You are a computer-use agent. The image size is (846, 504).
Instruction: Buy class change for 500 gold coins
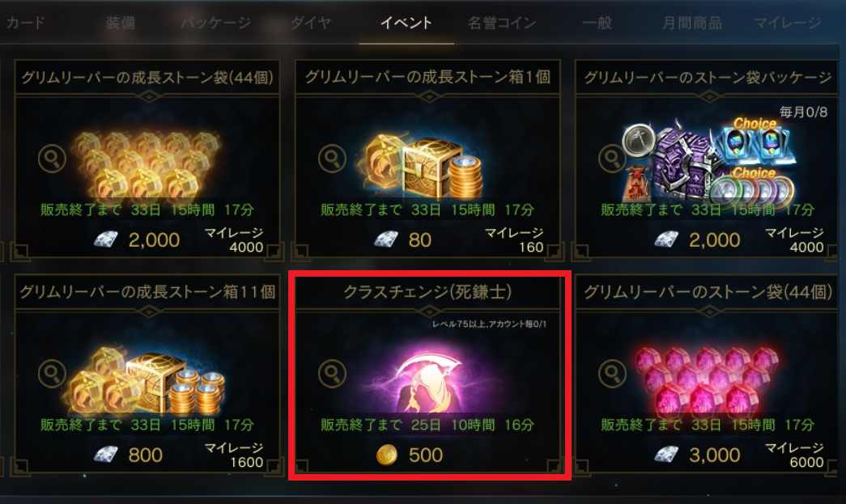coord(410,455)
